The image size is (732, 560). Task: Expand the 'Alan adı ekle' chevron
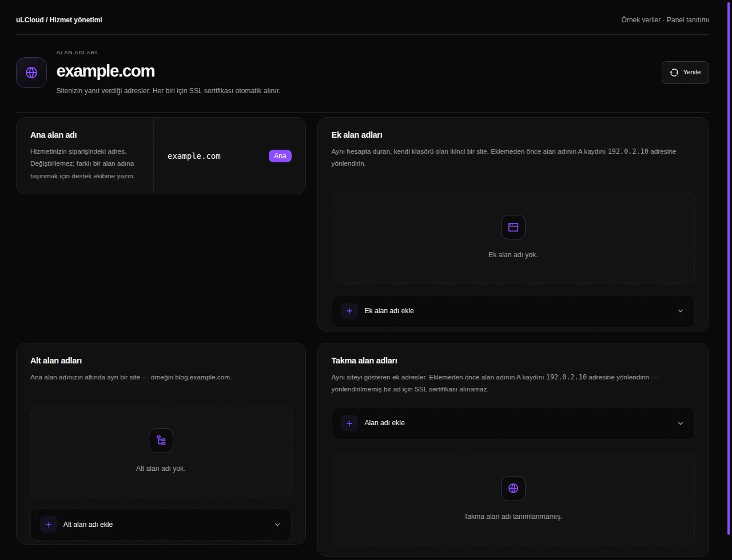point(681,423)
